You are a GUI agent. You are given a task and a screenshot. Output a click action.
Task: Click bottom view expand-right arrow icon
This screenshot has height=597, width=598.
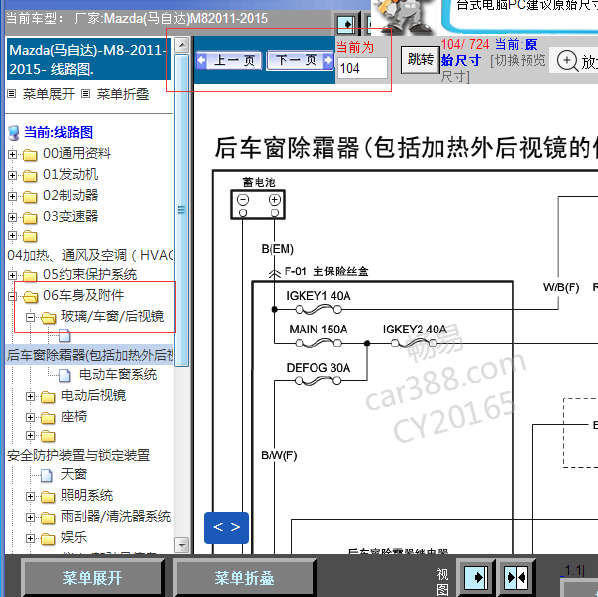[x=475, y=577]
